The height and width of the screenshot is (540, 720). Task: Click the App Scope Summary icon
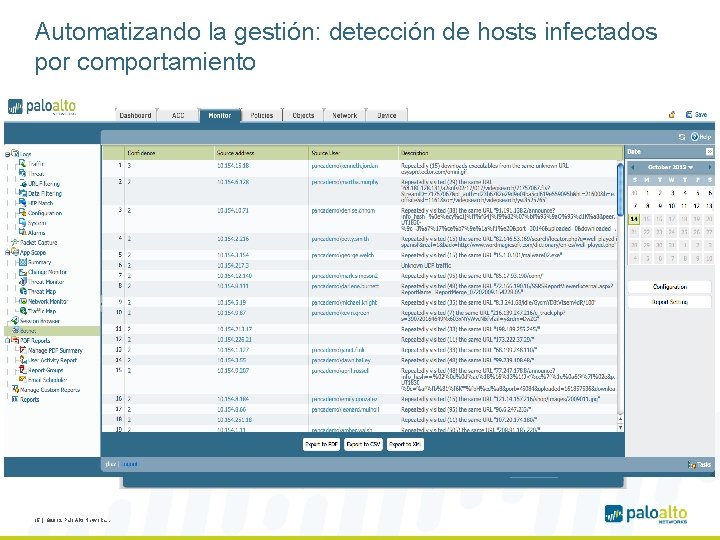[23, 262]
